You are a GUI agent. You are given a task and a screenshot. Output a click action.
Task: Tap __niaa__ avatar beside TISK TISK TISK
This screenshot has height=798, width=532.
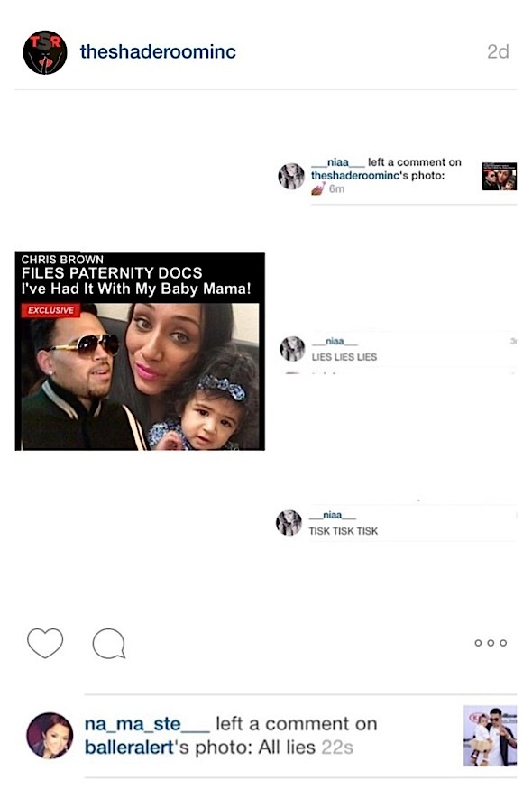(289, 523)
